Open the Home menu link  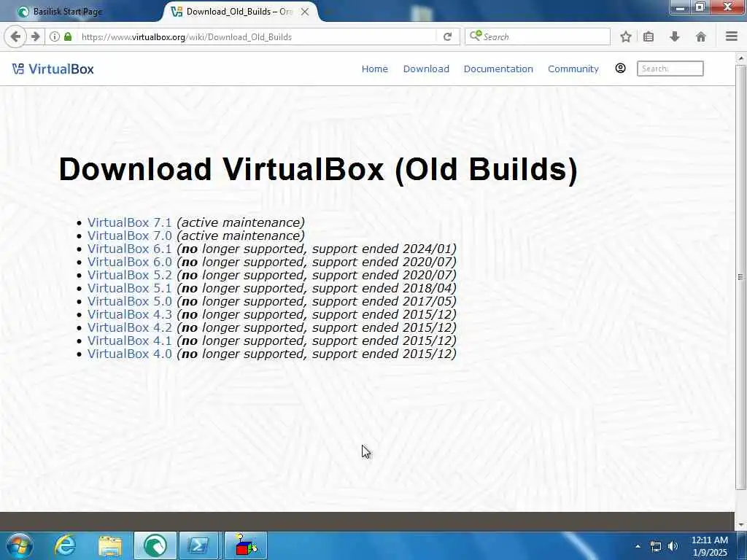374,69
